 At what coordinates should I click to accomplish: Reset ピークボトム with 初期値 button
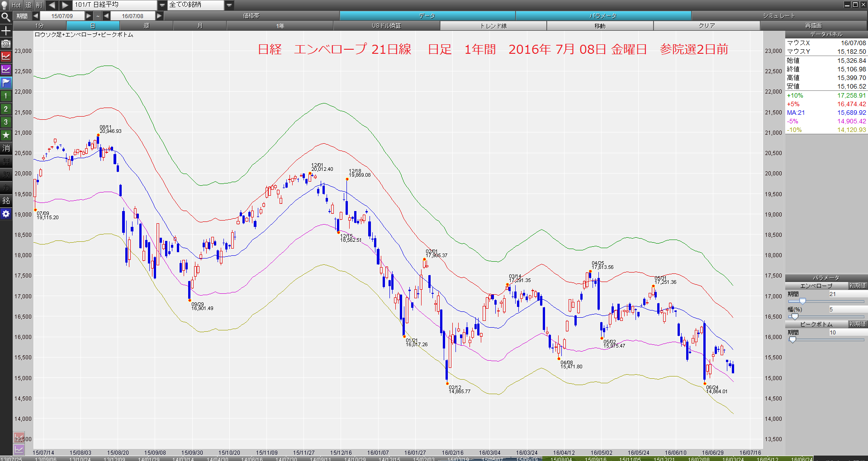(x=857, y=324)
